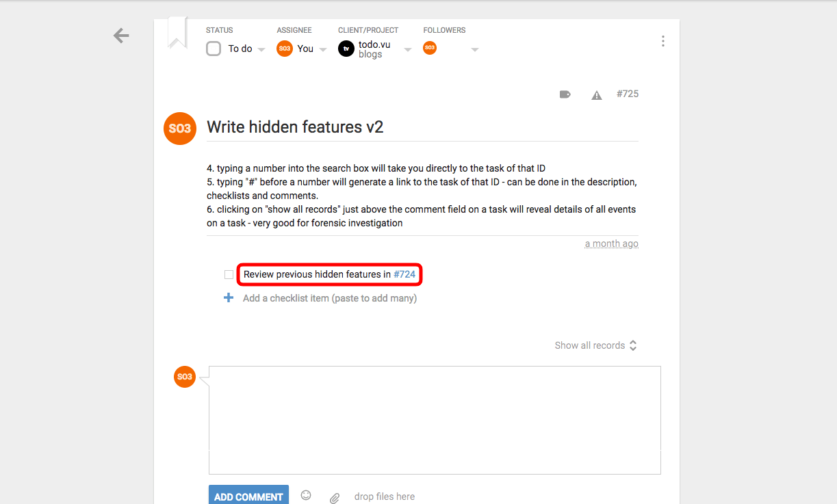Open the status dropdown arrow

tap(261, 50)
